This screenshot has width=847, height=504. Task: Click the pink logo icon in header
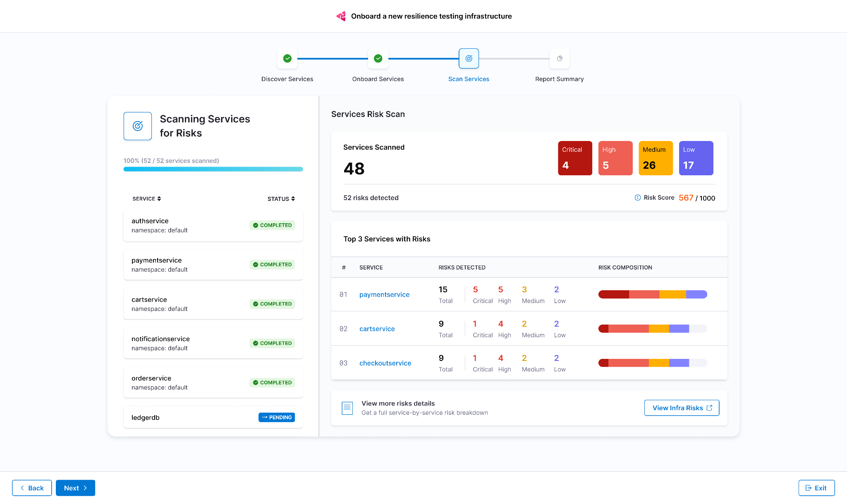click(341, 16)
